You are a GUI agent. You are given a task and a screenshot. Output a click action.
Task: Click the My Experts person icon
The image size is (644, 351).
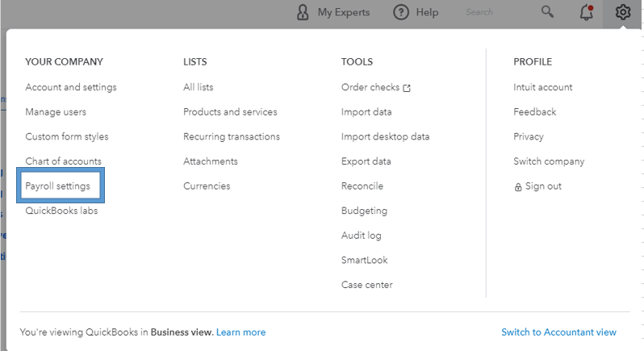point(303,12)
